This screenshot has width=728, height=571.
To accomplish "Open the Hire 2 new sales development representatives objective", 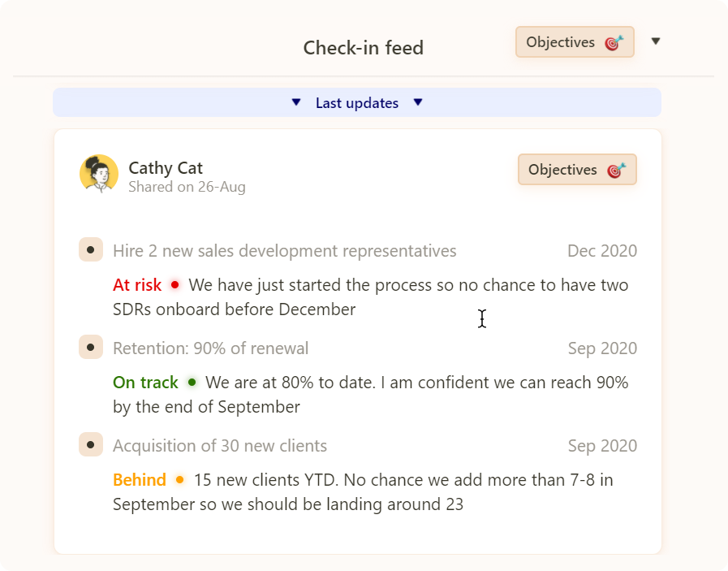I will coord(284,251).
